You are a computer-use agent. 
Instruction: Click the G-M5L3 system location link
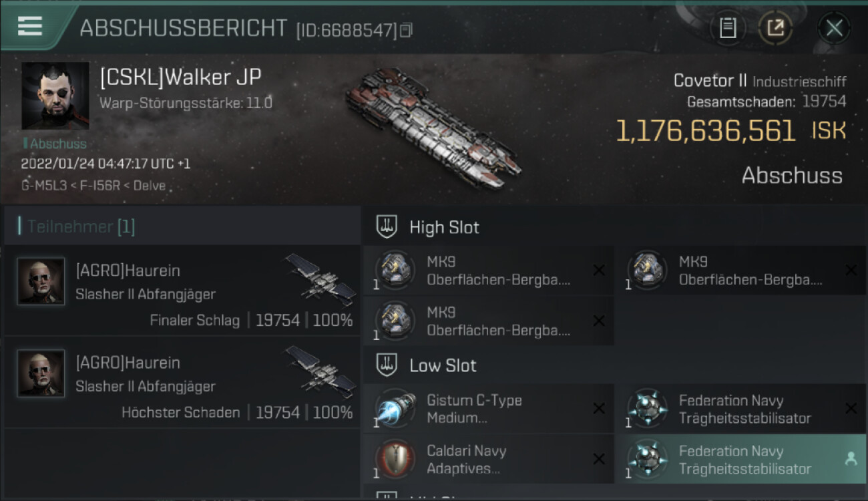(44, 186)
